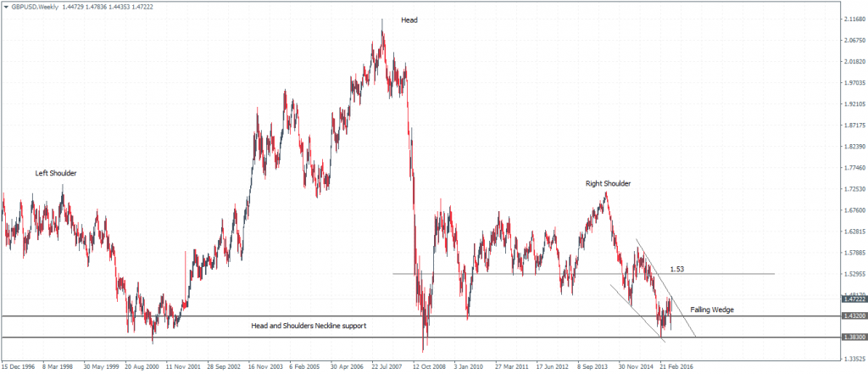Click the 17 Jun 2012 date label
Image resolution: width=868 pixels, height=374 pixels.
click(x=552, y=367)
